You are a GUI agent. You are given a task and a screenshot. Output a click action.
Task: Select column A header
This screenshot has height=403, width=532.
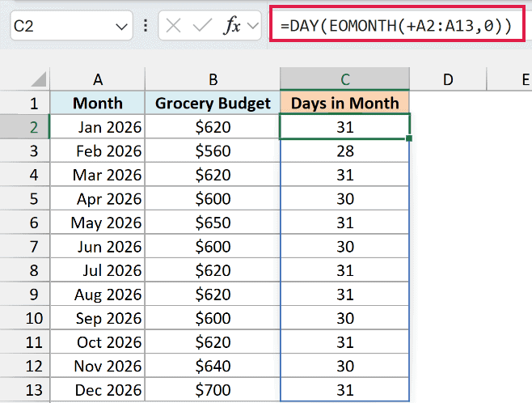[98, 79]
